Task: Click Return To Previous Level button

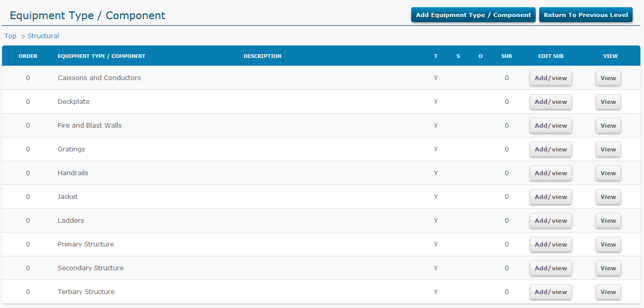Action: [x=586, y=14]
